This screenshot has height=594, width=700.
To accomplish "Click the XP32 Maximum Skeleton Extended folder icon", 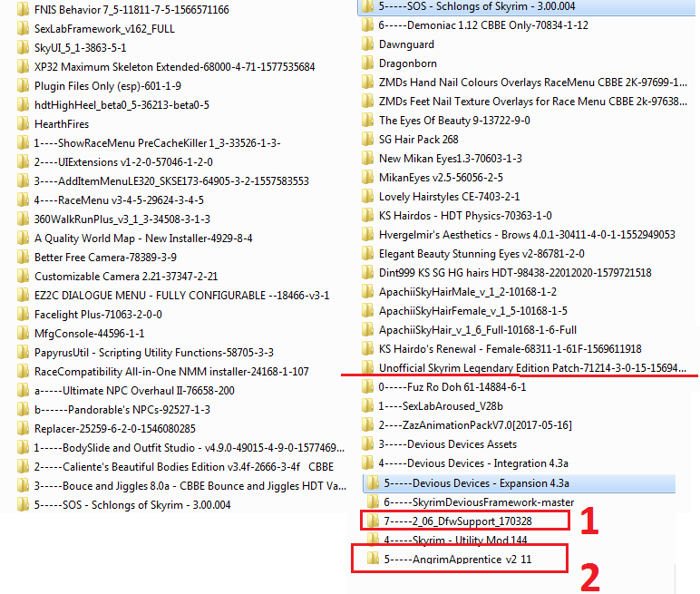I will pos(24,67).
